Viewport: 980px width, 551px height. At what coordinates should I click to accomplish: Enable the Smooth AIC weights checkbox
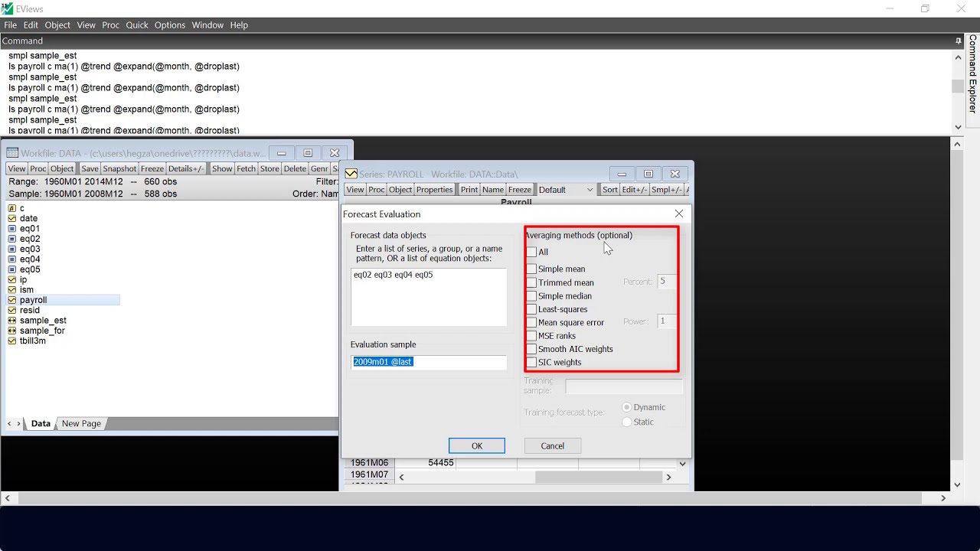click(531, 349)
